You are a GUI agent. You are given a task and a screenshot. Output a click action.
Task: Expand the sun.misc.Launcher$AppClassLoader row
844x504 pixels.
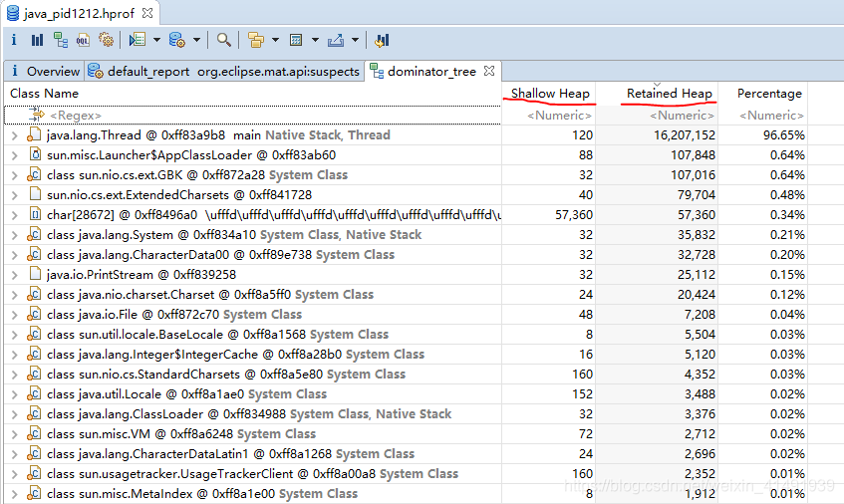click(15, 155)
